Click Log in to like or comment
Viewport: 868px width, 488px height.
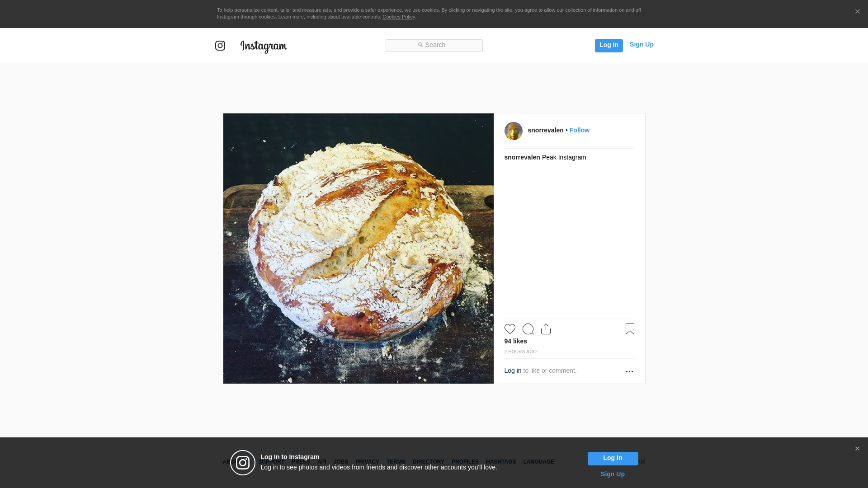513,371
